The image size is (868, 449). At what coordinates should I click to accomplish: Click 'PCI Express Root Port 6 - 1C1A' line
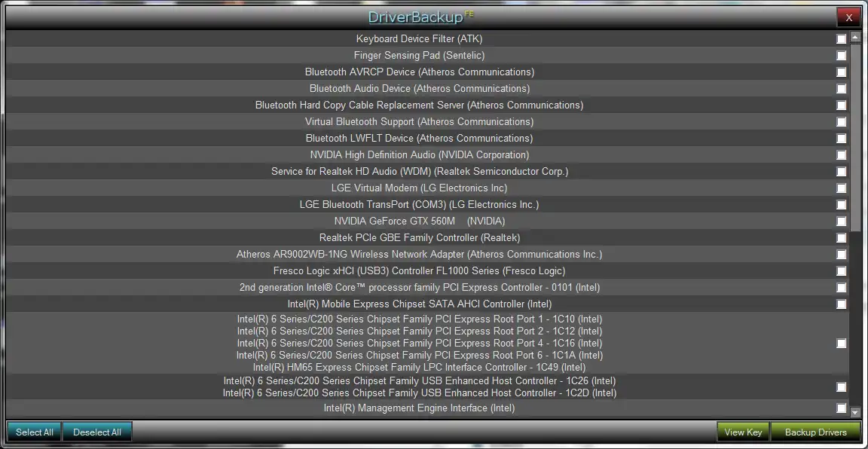420,356
